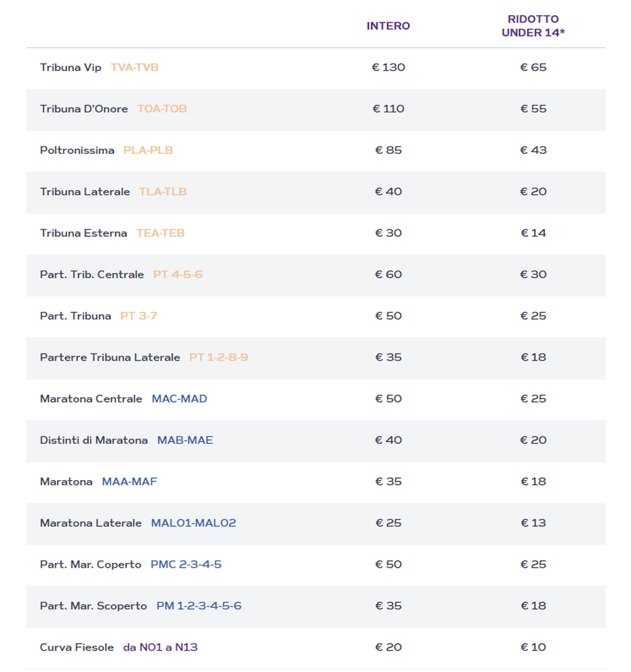631x672 pixels.
Task: Click the PLA-PLB Poltronissima sector code
Action: tap(148, 151)
